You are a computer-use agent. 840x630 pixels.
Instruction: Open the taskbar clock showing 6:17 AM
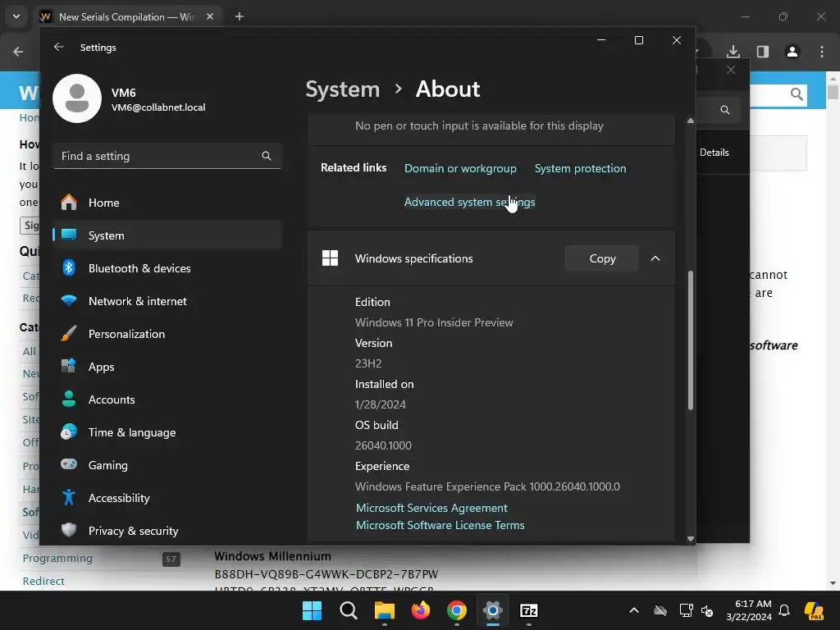[749, 610]
